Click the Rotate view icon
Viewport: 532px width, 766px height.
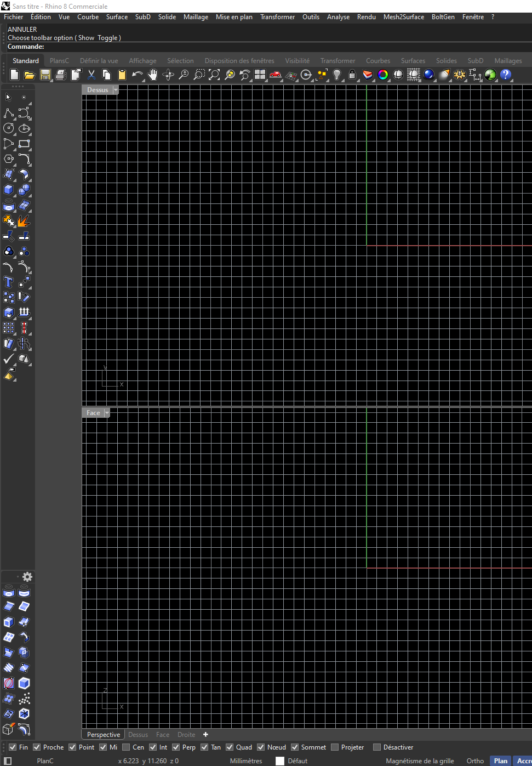[168, 75]
